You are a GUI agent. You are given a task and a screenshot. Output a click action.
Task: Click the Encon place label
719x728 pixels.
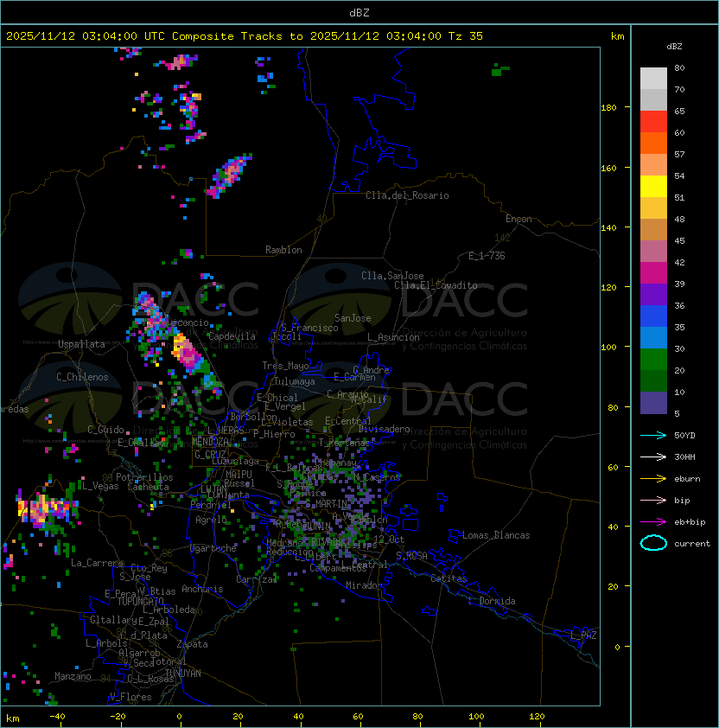point(519,219)
